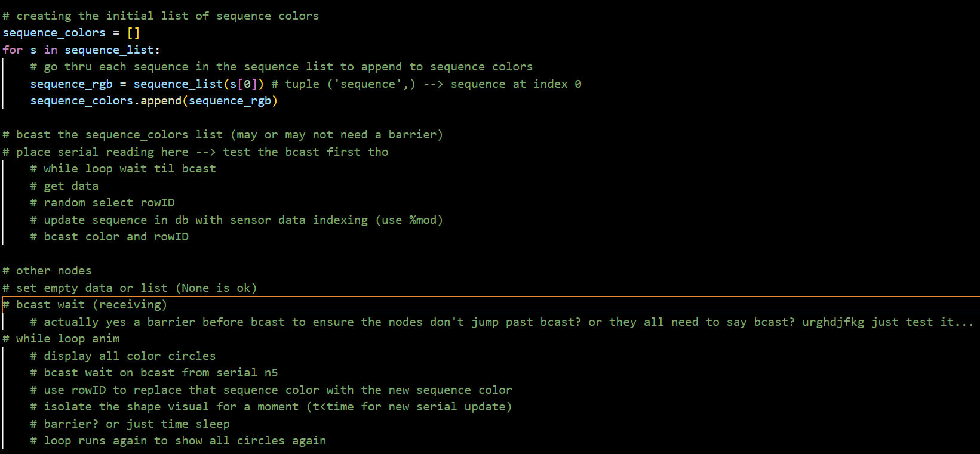
Task: Click the 'set empty data or list' comment
Action: click(130, 288)
